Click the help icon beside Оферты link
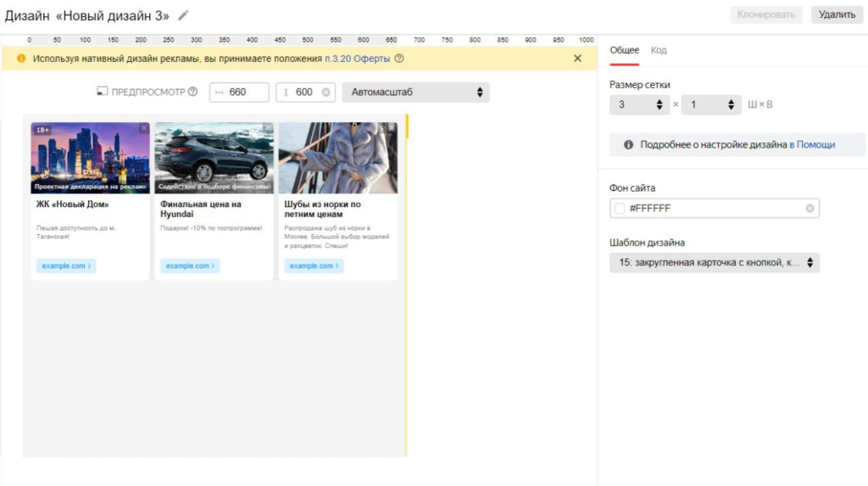Viewport: 868px width, 486px height. tap(398, 59)
